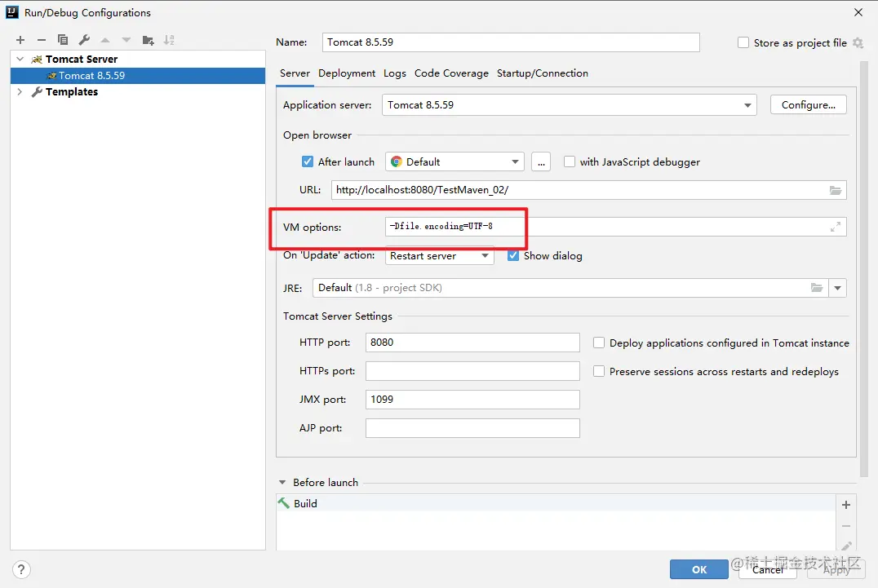The image size is (878, 588).
Task: Open JRE dropdown arrow
Action: click(838, 288)
